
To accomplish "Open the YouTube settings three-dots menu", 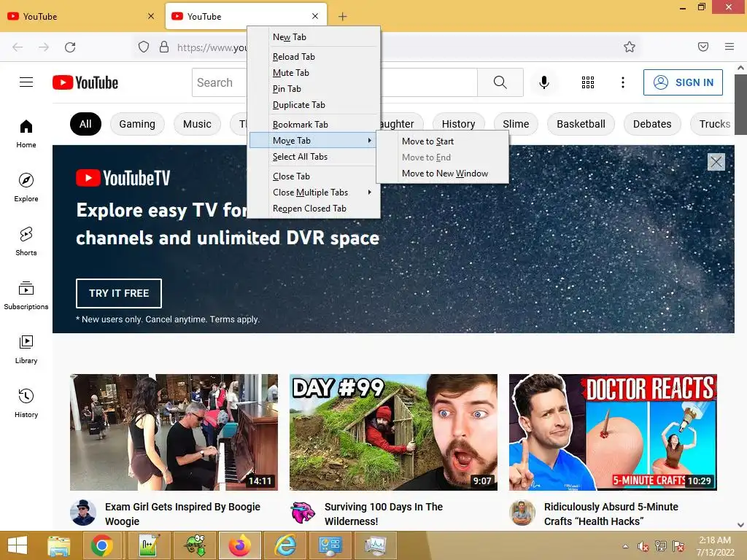I will [x=623, y=82].
